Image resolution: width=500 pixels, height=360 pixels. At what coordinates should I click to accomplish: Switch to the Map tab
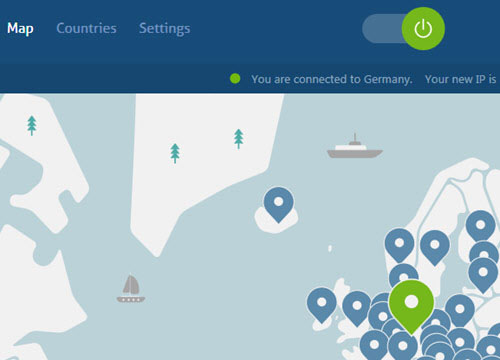tap(20, 29)
